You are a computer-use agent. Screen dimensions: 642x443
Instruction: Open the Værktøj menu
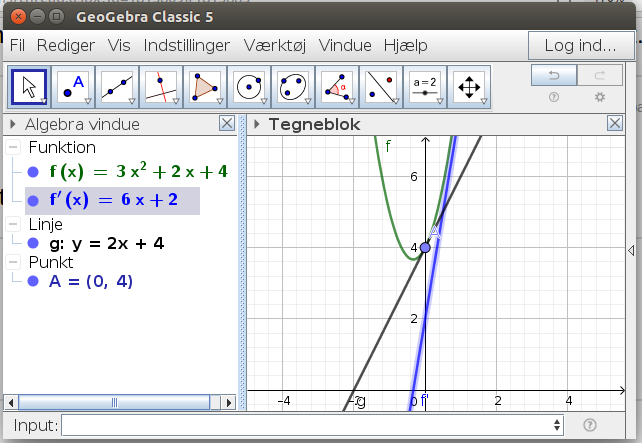click(x=275, y=45)
